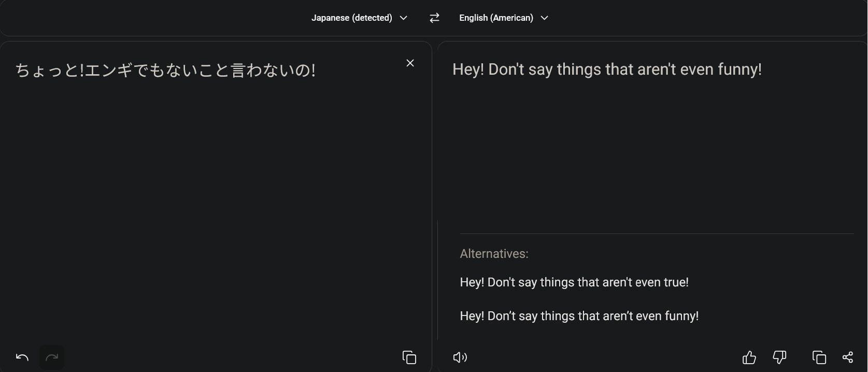Screen dimensions: 868x372
Task: Open the Japanese (detected) language dropdown
Action: (x=359, y=18)
